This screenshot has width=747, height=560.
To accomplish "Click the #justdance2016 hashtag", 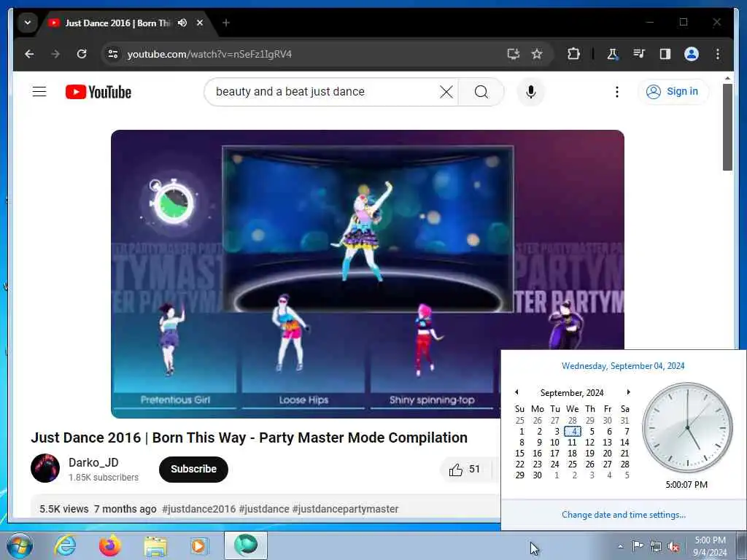I will (x=198, y=509).
